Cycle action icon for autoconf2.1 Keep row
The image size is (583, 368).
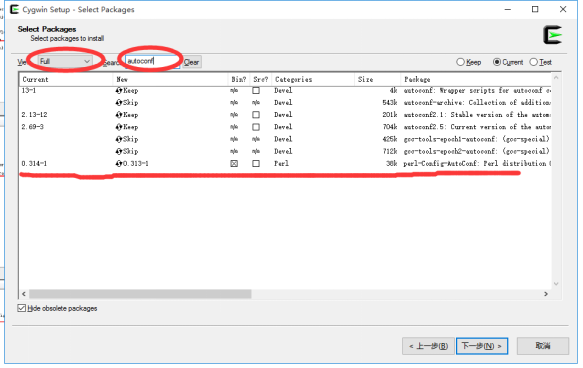tap(119, 115)
